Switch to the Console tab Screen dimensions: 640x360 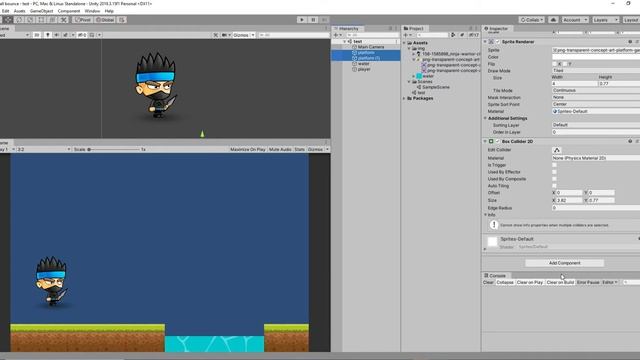[495, 276]
